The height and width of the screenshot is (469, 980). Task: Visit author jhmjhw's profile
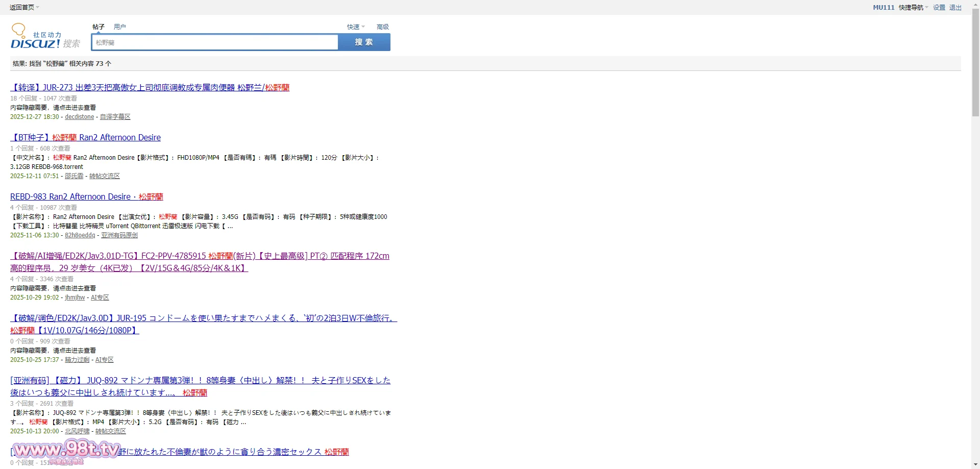pyautogui.click(x=75, y=298)
